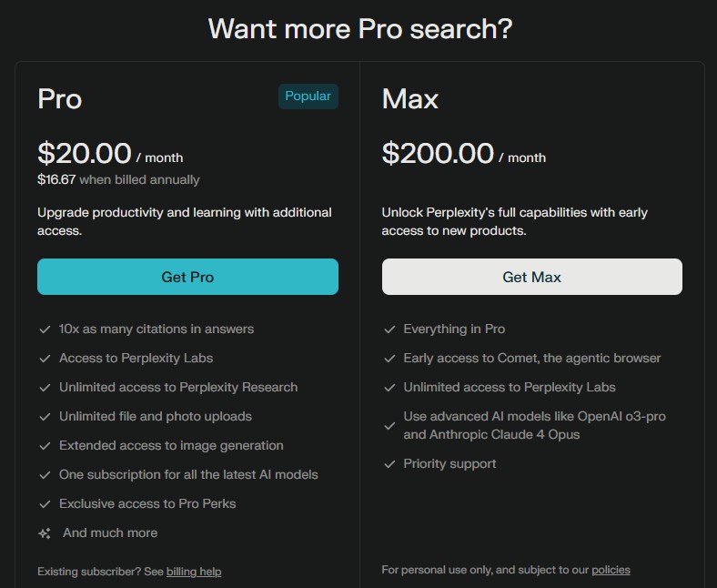The height and width of the screenshot is (588, 717).
Task: Click the Want more Pro search heading
Action: tap(360, 28)
